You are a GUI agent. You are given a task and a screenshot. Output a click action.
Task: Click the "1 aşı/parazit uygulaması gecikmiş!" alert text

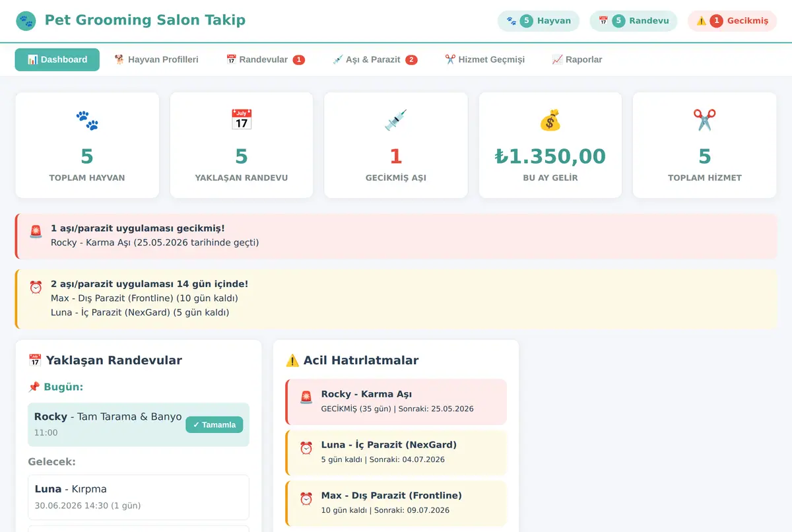click(138, 228)
